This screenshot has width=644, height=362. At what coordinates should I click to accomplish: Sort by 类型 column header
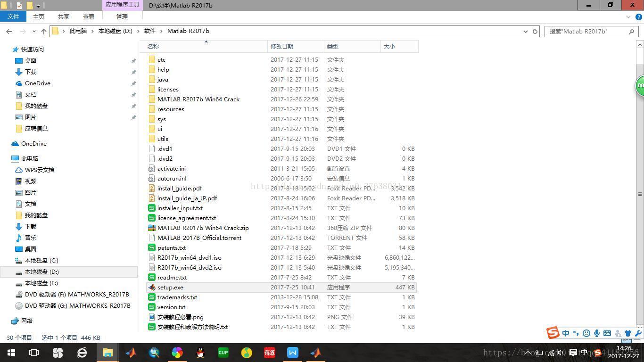click(352, 46)
